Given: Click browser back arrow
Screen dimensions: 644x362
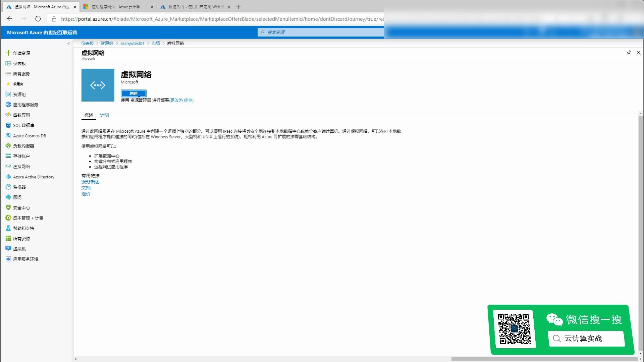Looking at the screenshot, I should 10,19.
